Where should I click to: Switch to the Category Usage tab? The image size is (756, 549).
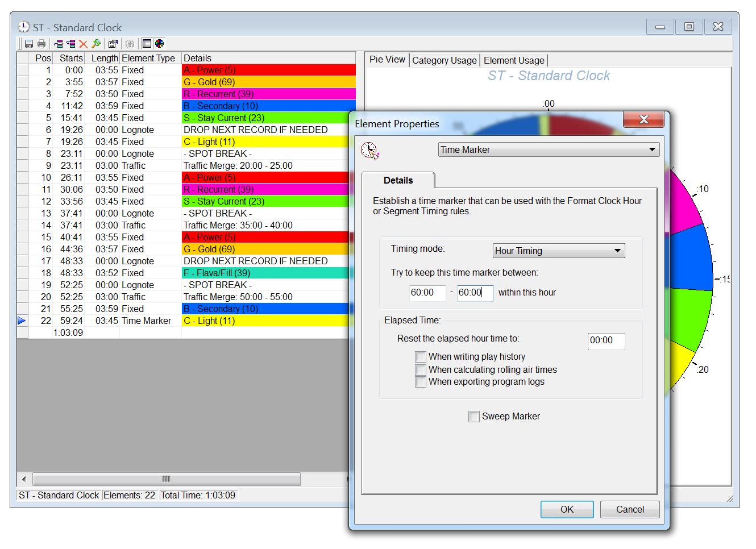tap(444, 61)
